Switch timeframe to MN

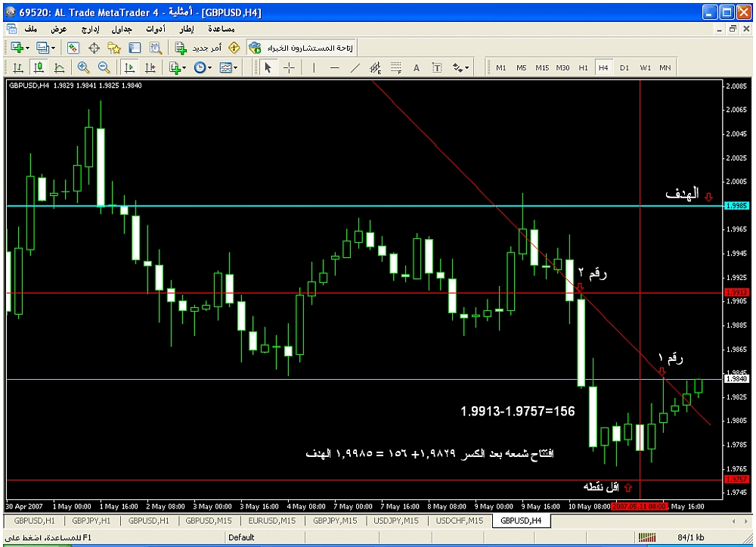point(665,67)
